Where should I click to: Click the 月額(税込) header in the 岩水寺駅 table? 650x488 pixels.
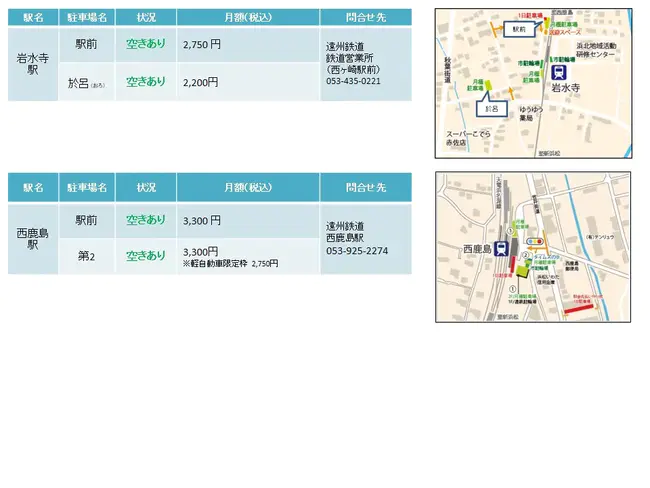click(x=248, y=17)
